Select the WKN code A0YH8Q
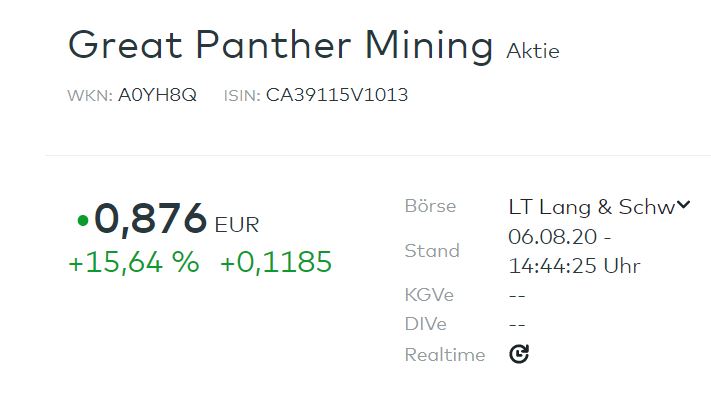The image size is (711, 408). pos(157,96)
